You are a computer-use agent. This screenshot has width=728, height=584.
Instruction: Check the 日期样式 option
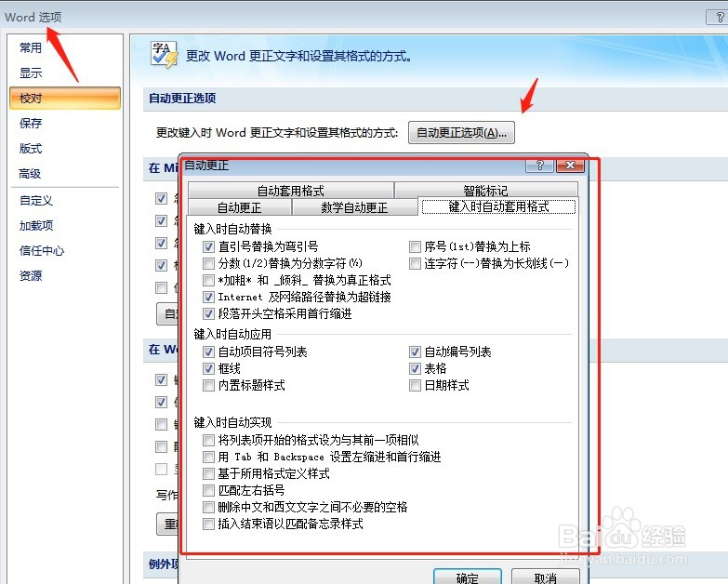tap(415, 385)
